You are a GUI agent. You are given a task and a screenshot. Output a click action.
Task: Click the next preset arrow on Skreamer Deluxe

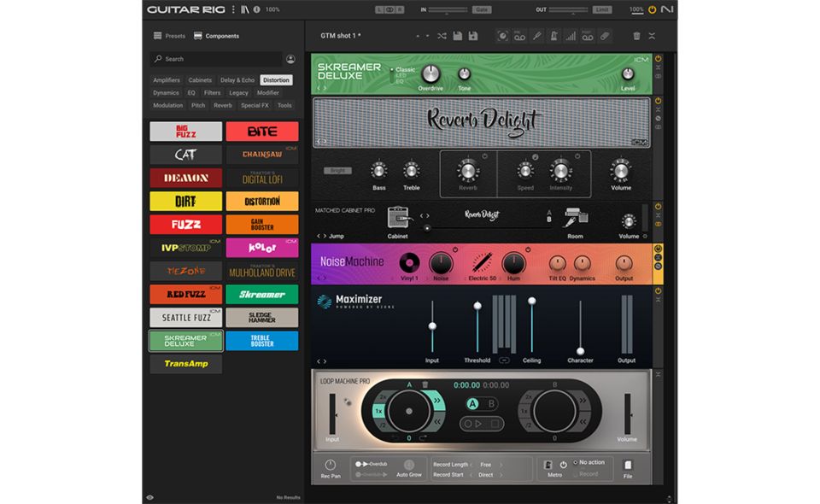tap(325, 88)
